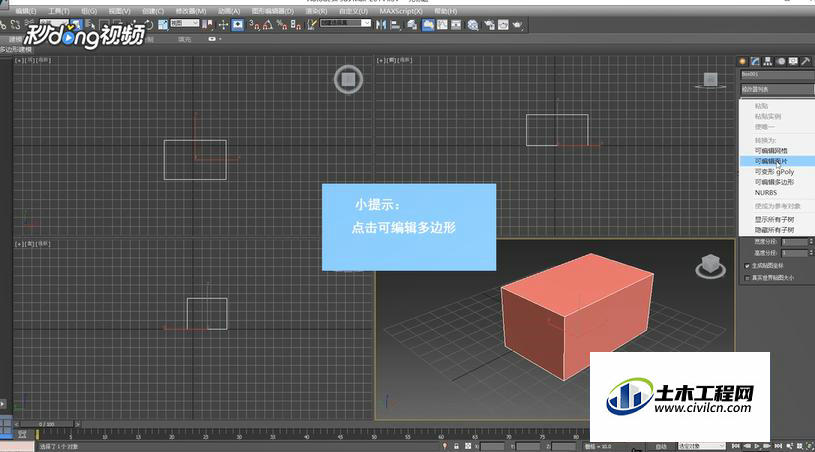Open Render Setup dialog icon
The height and width of the screenshot is (452, 815).
489,24
